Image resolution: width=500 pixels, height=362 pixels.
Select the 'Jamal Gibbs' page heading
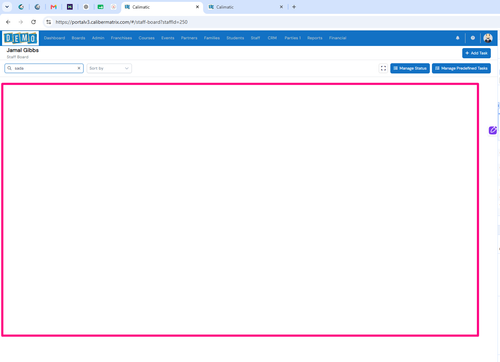23,50
